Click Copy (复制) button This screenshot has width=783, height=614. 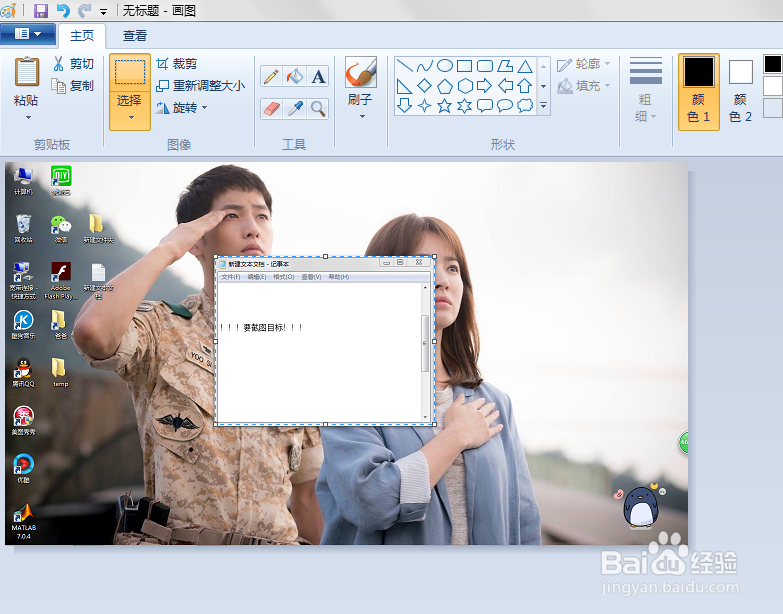[x=73, y=86]
